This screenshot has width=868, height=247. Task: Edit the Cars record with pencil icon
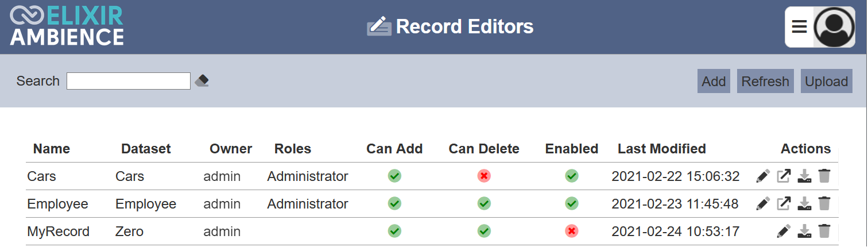click(763, 176)
